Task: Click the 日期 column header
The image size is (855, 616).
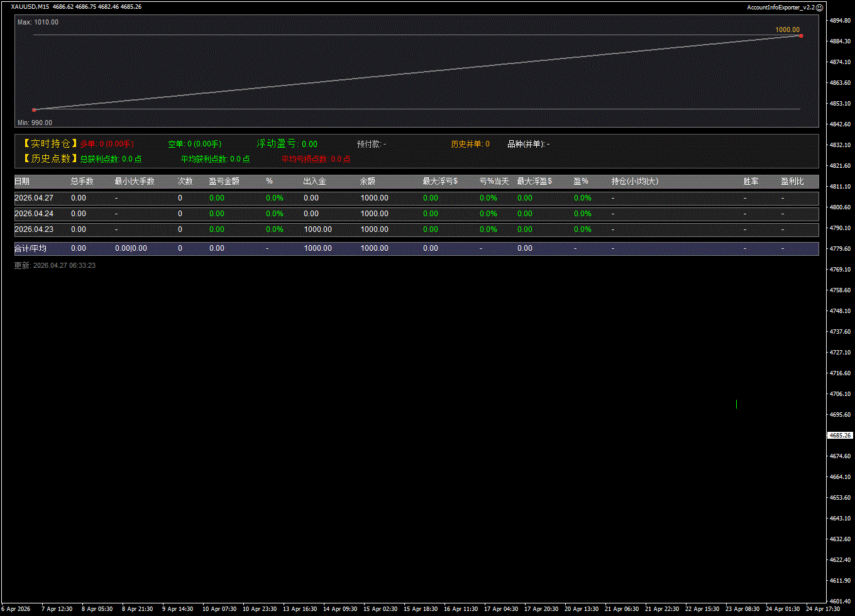Action: pyautogui.click(x=22, y=181)
